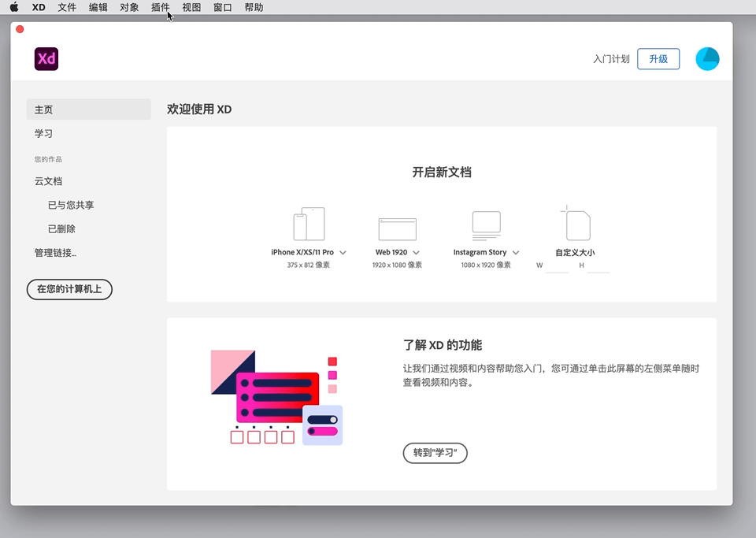
Task: Click the 欢迎使用 XD heading
Action: pyautogui.click(x=199, y=109)
